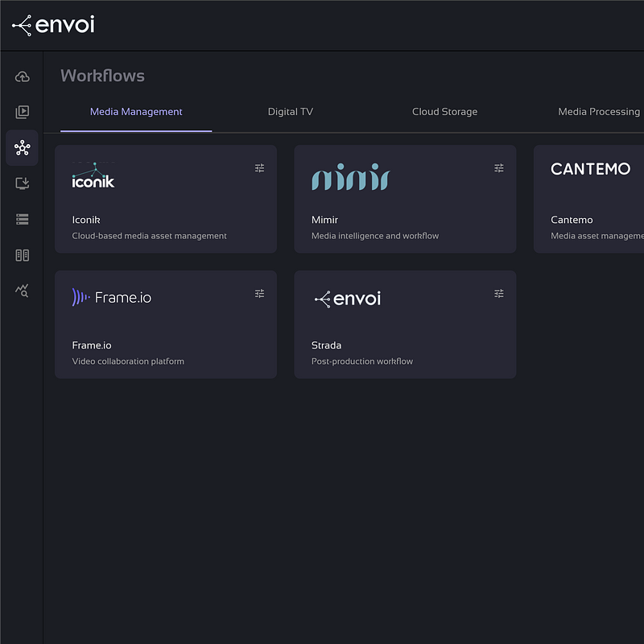This screenshot has width=644, height=644.
Task: Open settings sliders on Frame.io card
Action: [259, 294]
